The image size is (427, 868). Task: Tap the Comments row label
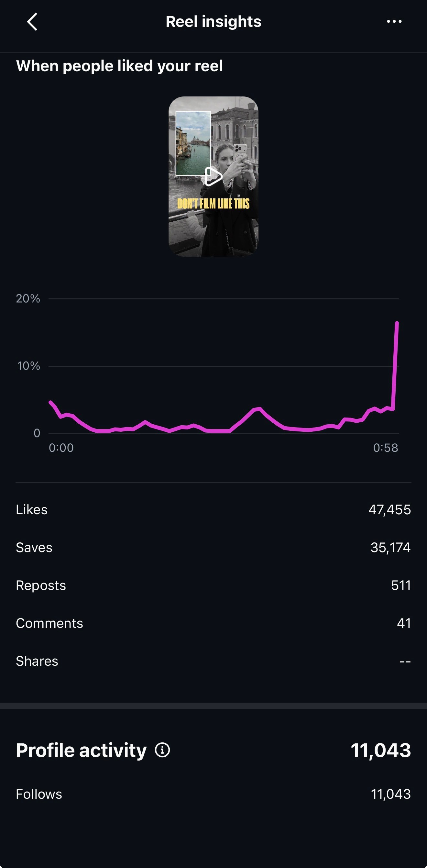(x=49, y=623)
